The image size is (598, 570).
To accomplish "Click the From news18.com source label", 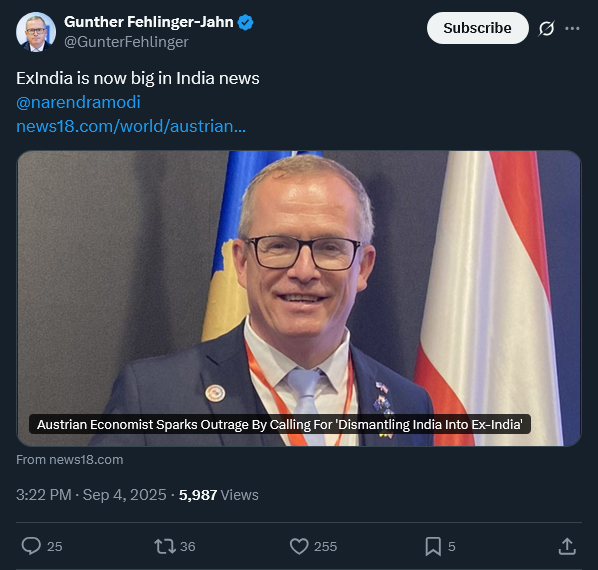I will tap(69, 460).
